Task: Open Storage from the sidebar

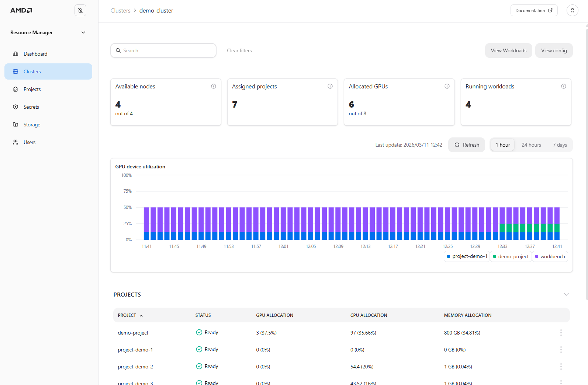Action: 48,125
